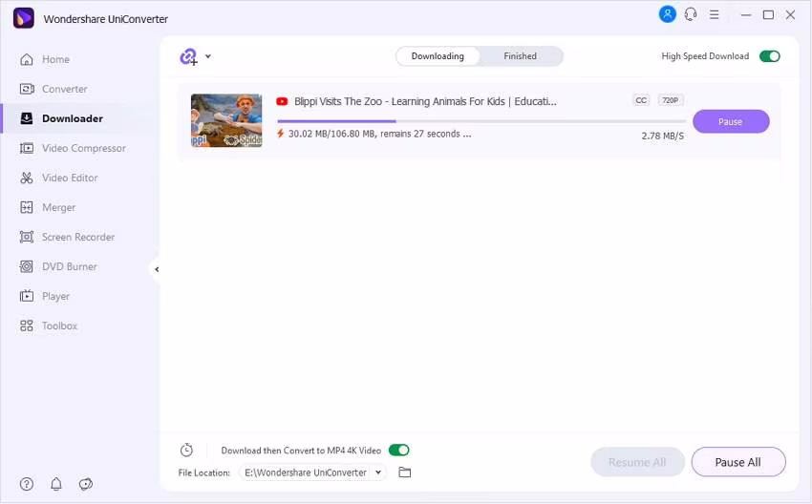Click the Video Editor scissors icon

click(x=27, y=178)
